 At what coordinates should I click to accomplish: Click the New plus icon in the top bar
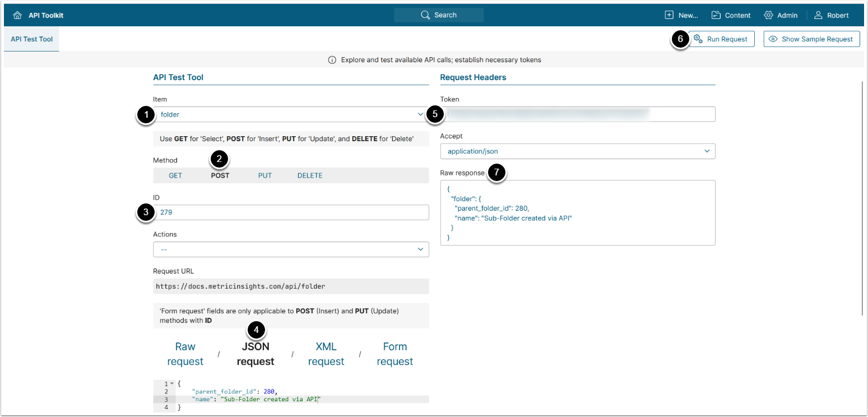pos(669,15)
